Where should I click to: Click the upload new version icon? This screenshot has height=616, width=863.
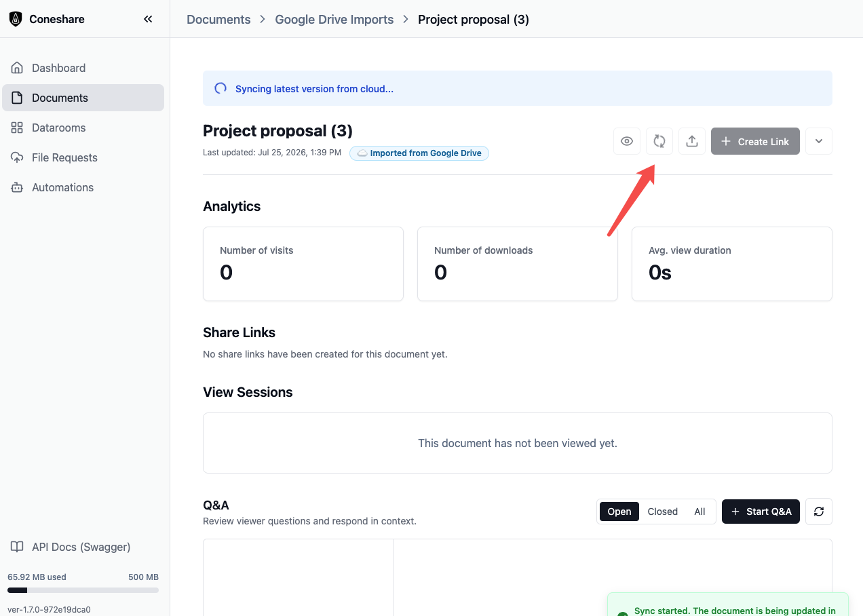[x=692, y=141]
